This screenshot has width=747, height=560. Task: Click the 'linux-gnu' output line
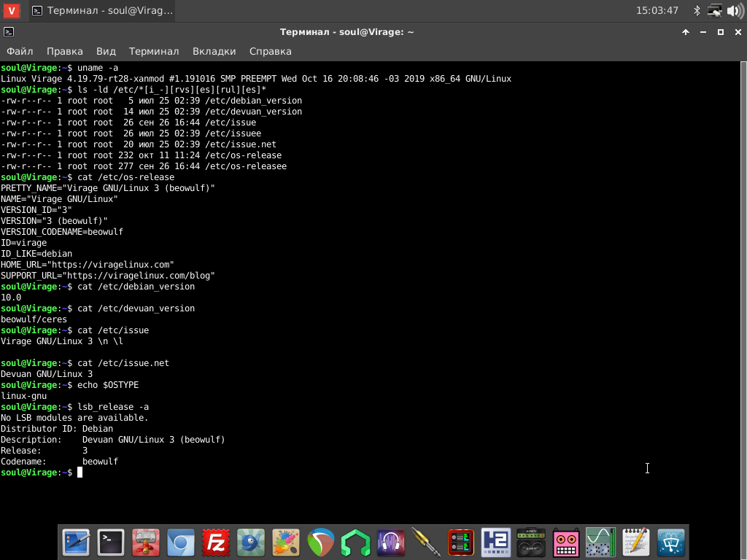coord(24,396)
